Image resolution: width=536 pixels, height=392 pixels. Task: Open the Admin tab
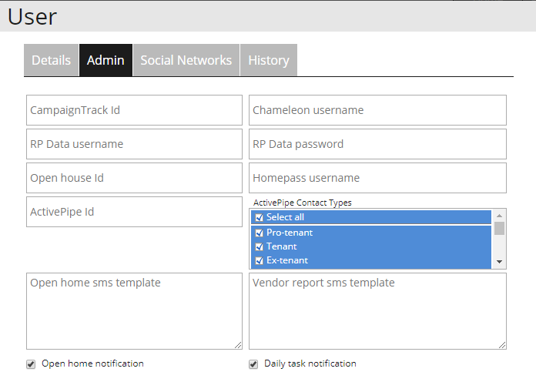[x=106, y=60]
